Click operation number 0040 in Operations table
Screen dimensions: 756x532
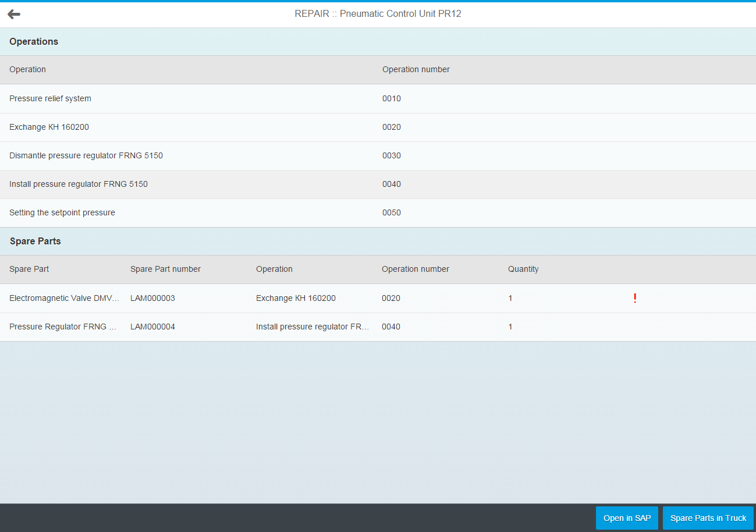[x=392, y=184]
